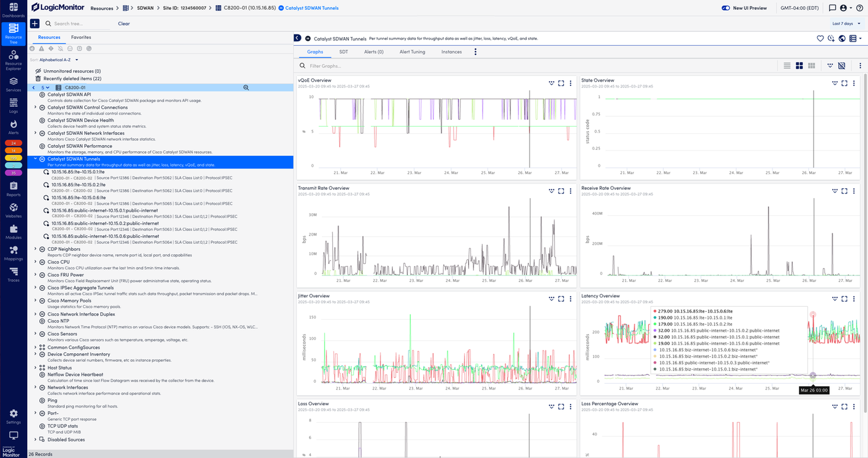Viewport: 868px width, 458px height.
Task: Toggle the New UI Preview switch
Action: point(726,8)
